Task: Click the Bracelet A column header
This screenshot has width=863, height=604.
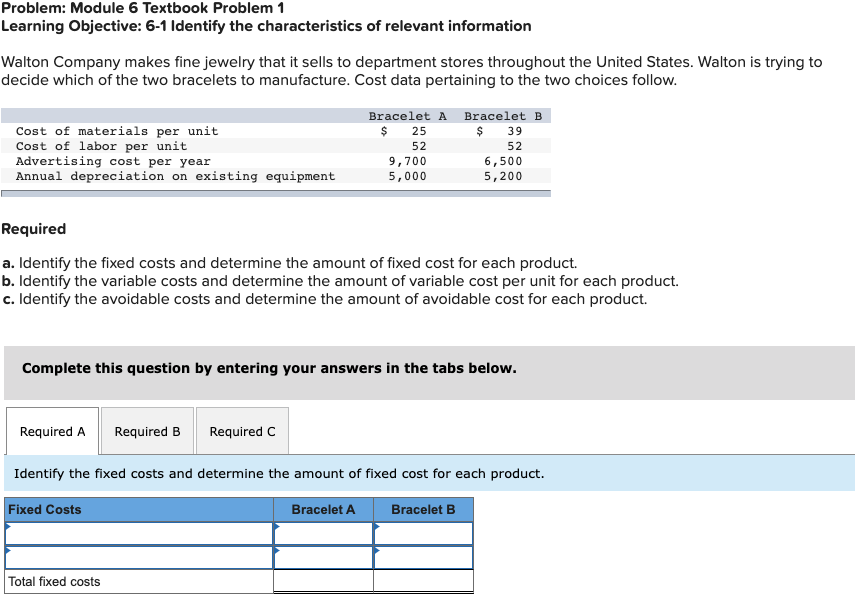Action: click(x=323, y=509)
